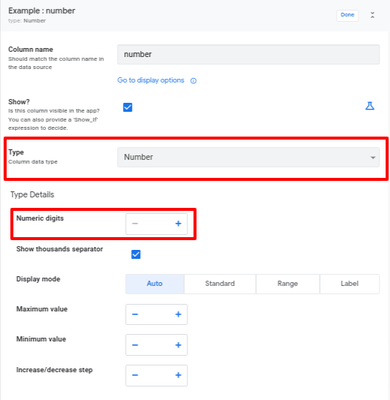The image size is (390, 400).
Task: Open the Type dropdown showing Number
Action: [248, 157]
